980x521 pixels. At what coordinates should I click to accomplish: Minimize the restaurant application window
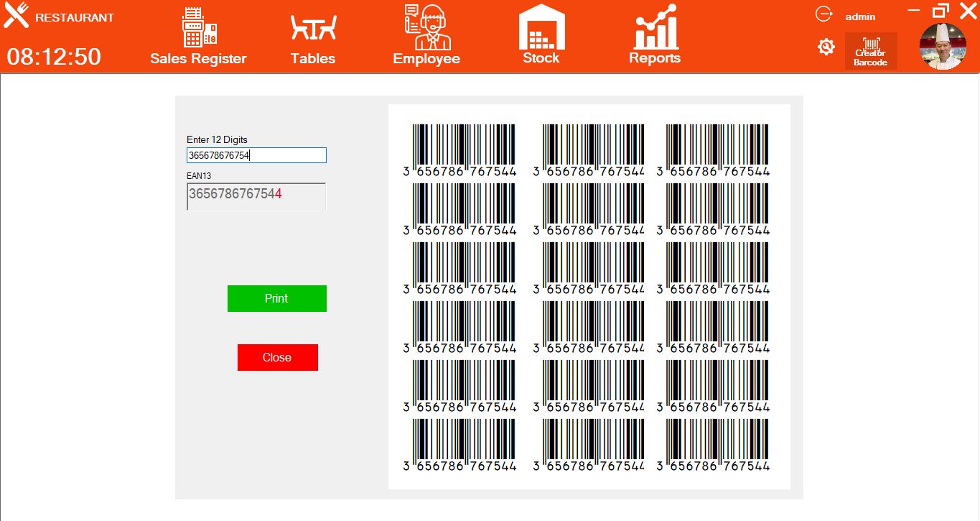(914, 11)
